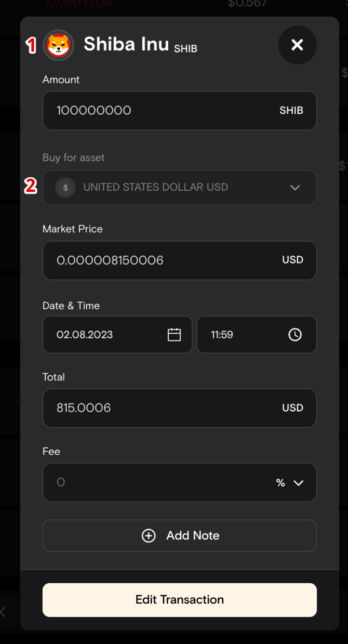
Task: Close the Shiba Inu transaction dialog
Action: click(x=297, y=45)
